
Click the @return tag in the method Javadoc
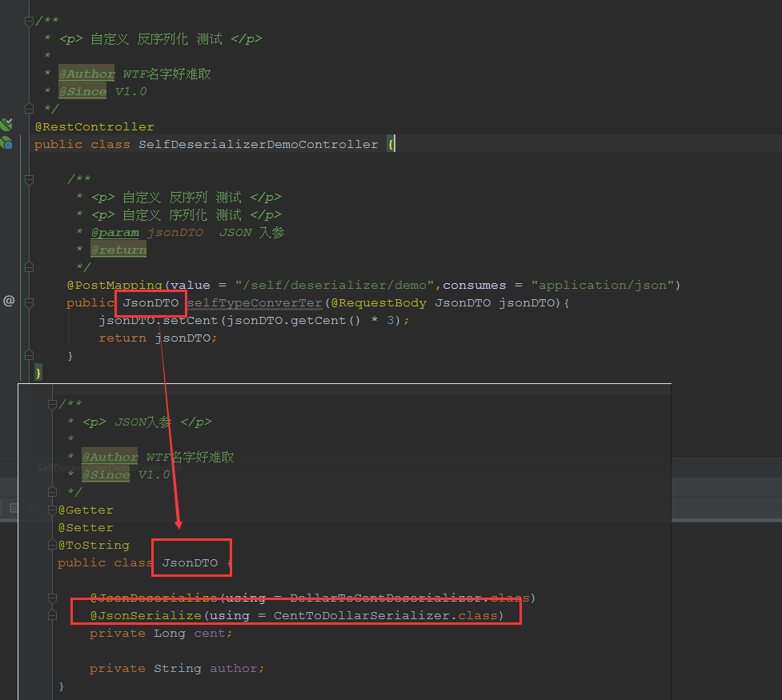click(118, 250)
